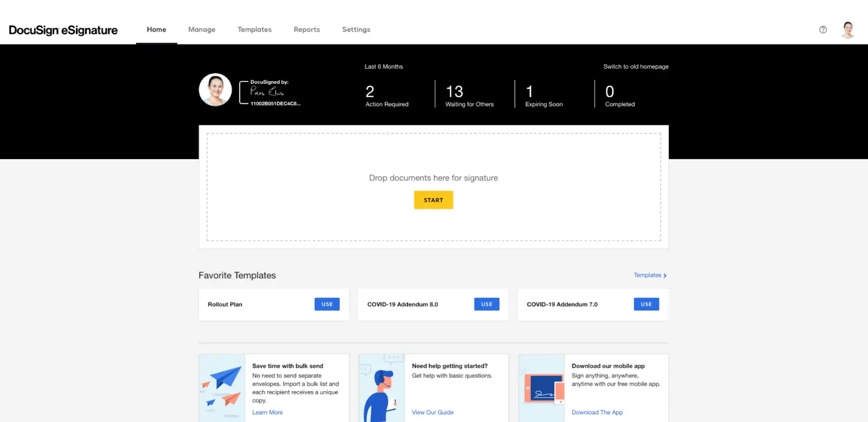Use the COVID-19 Addendum 7.0 template
The width and height of the screenshot is (868, 422).
point(646,304)
